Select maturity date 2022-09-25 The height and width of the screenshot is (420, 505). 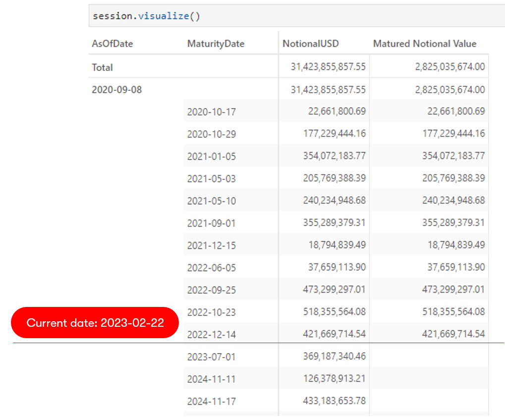coord(212,290)
